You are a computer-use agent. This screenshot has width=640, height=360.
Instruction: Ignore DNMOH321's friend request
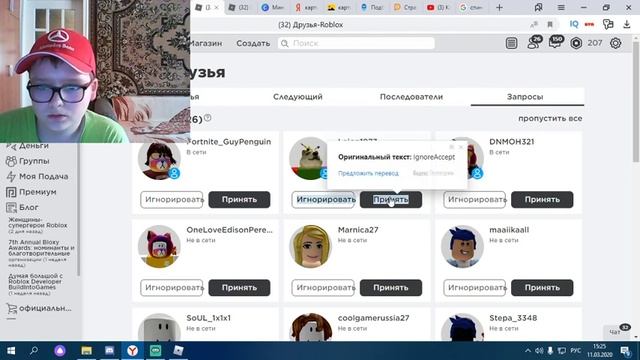tap(474, 200)
